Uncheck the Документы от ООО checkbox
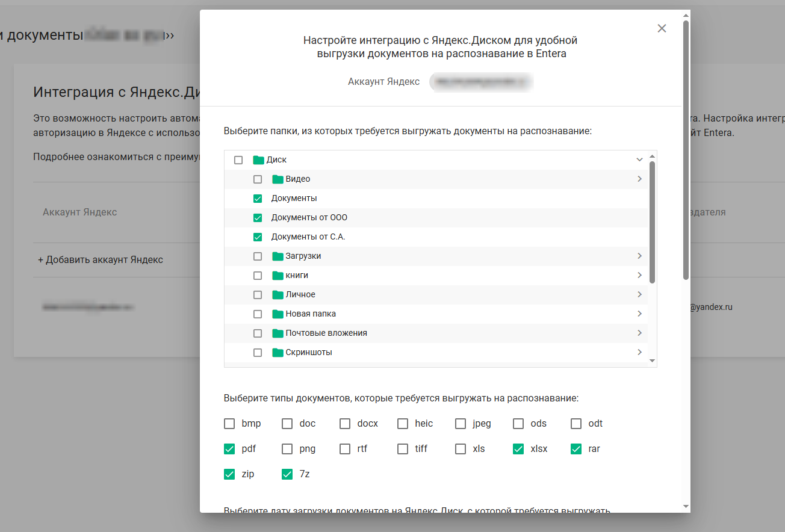The width and height of the screenshot is (785, 532). click(258, 218)
